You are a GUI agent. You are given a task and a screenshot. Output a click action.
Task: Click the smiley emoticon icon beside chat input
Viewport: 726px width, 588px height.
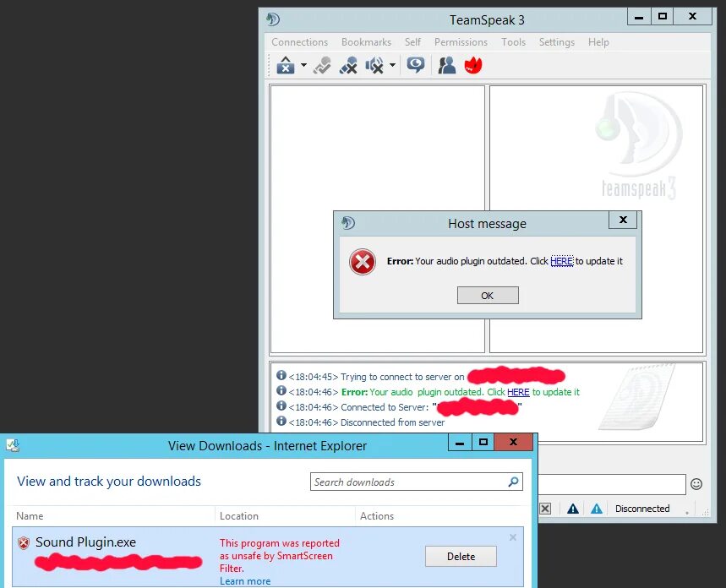(696, 484)
